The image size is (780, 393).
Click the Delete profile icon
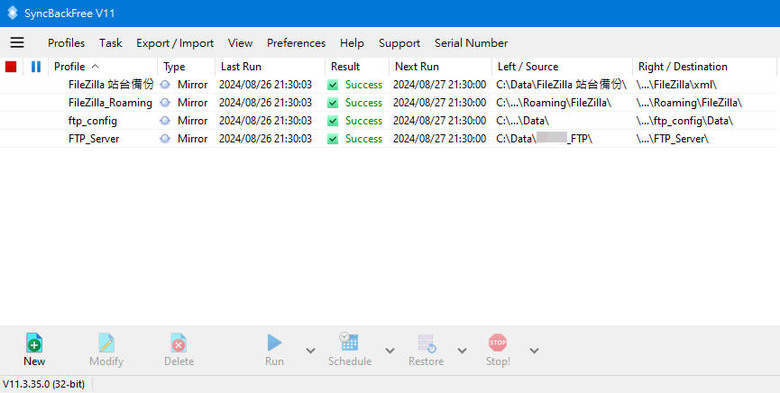click(179, 343)
